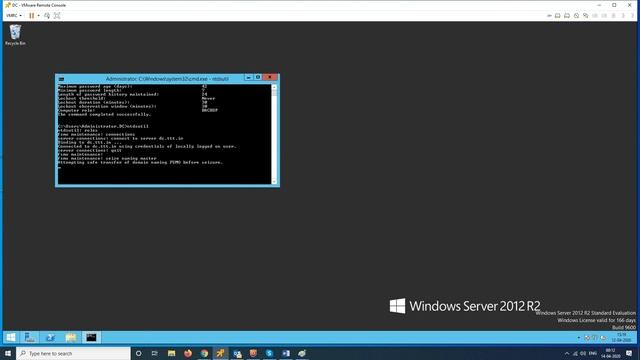Minimize the VMware Remote Console window
Screen dimensions: 640x360
tap(599, 5)
